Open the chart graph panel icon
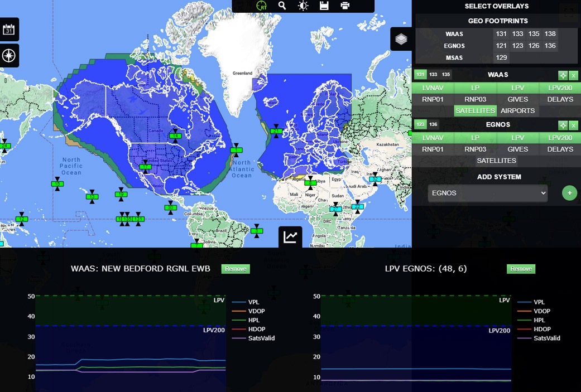581x392 pixels. click(290, 237)
